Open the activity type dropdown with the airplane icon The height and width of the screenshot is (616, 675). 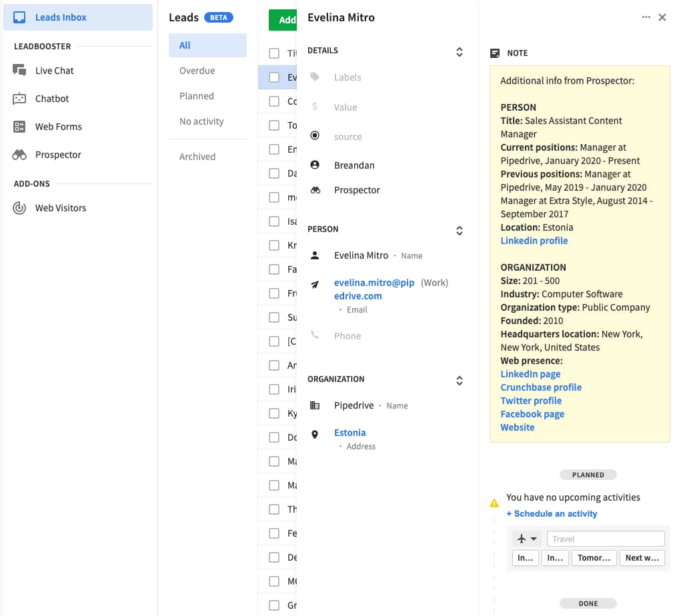click(x=526, y=538)
